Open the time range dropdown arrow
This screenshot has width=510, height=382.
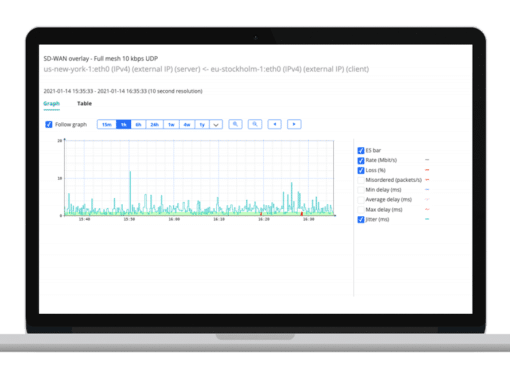pos(216,125)
